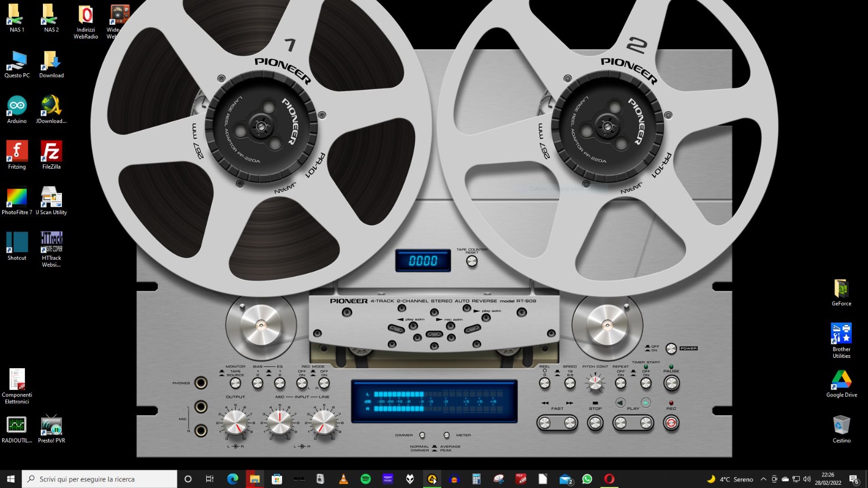Open the taskbar clock and date
Viewport: 868px width, 488px height.
[828, 479]
